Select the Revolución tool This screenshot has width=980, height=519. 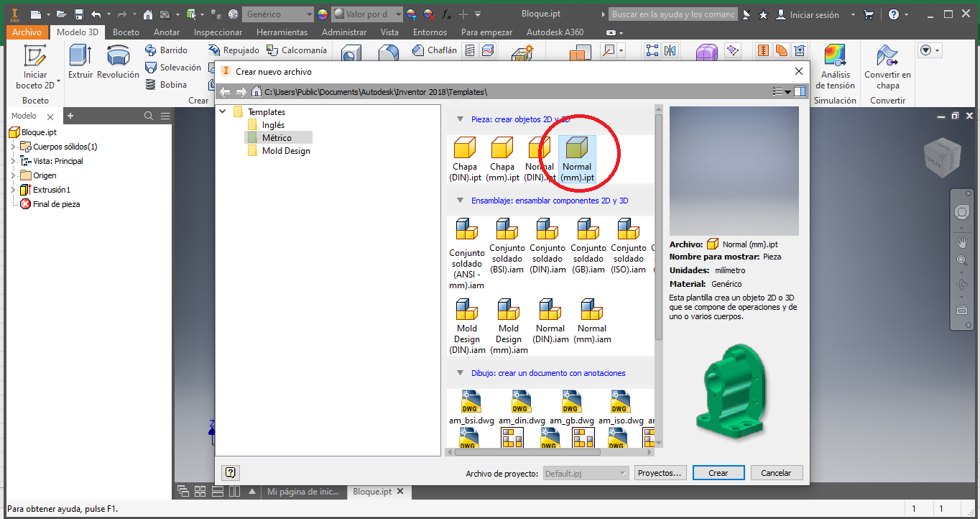(x=118, y=62)
